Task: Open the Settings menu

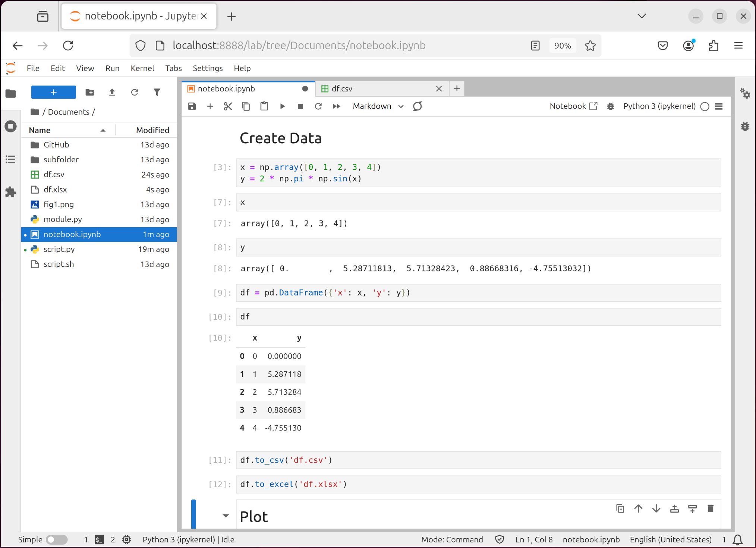Action: tap(208, 68)
